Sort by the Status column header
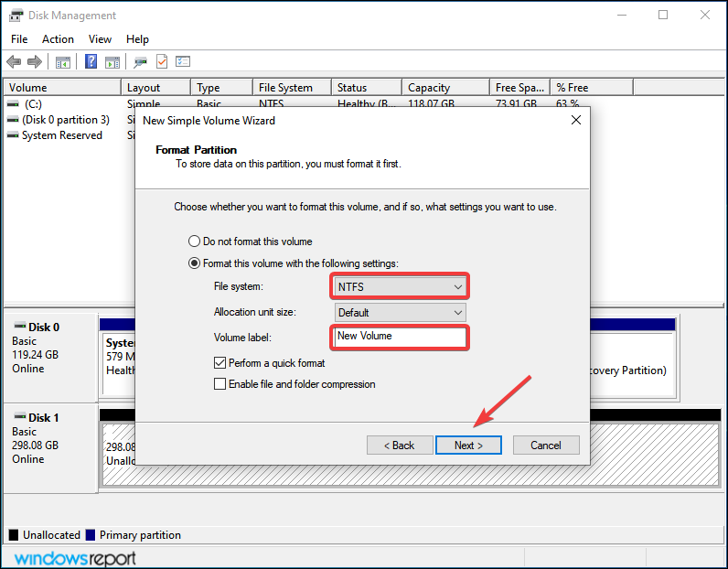The image size is (728, 569). point(367,87)
